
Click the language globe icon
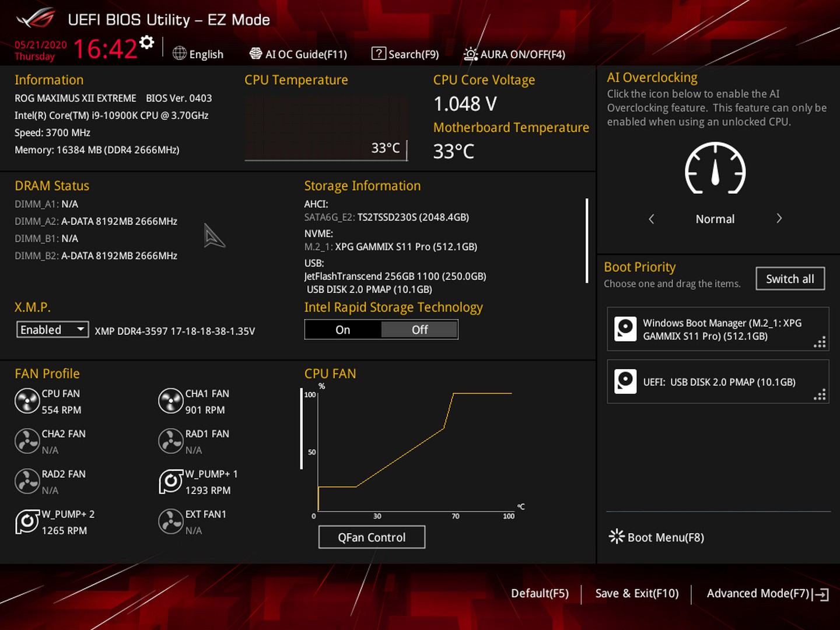pos(180,53)
